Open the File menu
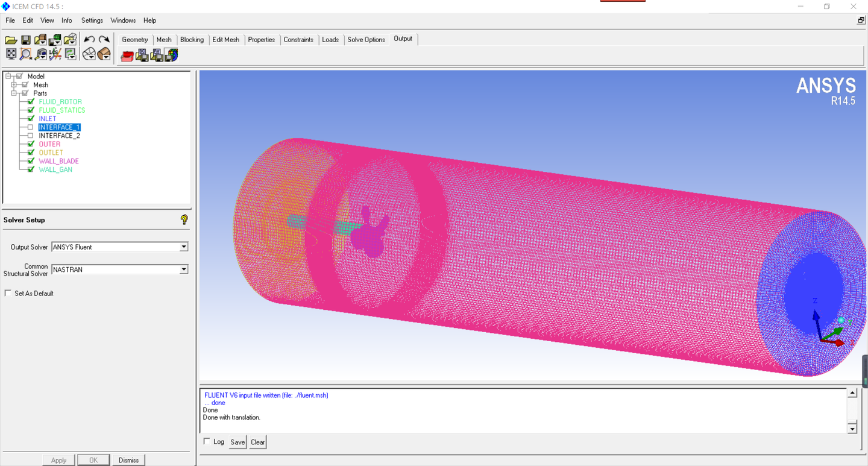 click(10, 20)
